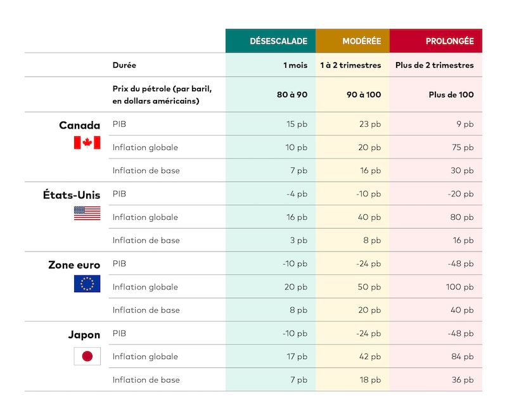Screen dimensions: 507x420
Task: Click the Japan flag icon
Action: 87,356
